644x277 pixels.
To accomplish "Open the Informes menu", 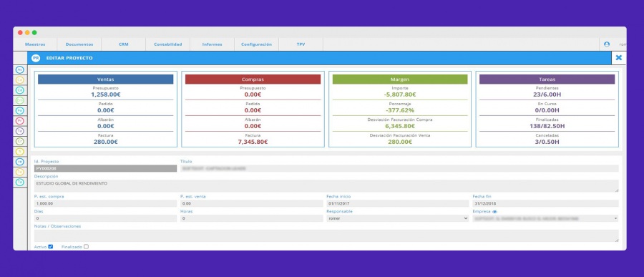I will click(x=213, y=44).
